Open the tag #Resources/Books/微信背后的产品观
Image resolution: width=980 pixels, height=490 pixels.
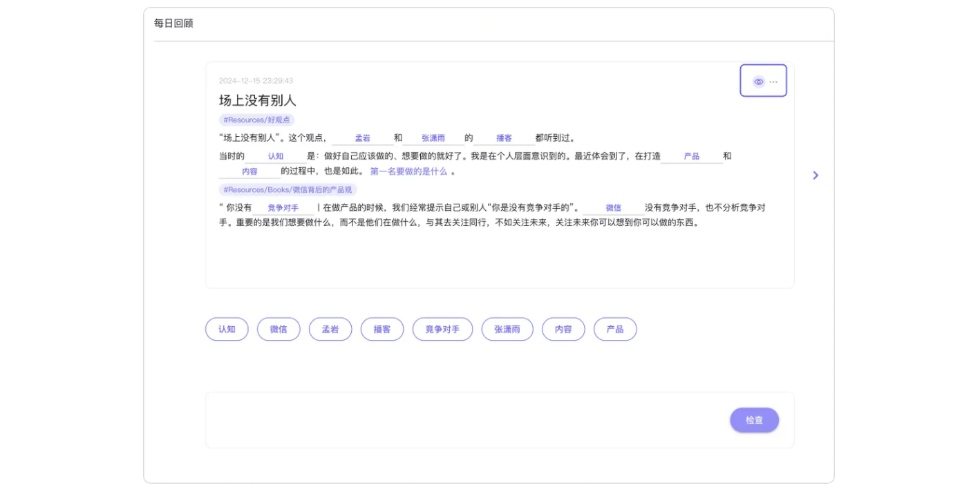pyautogui.click(x=285, y=191)
